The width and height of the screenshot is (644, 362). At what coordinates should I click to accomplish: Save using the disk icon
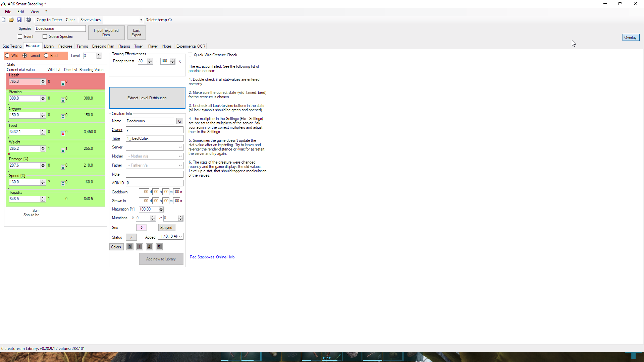[x=19, y=20]
